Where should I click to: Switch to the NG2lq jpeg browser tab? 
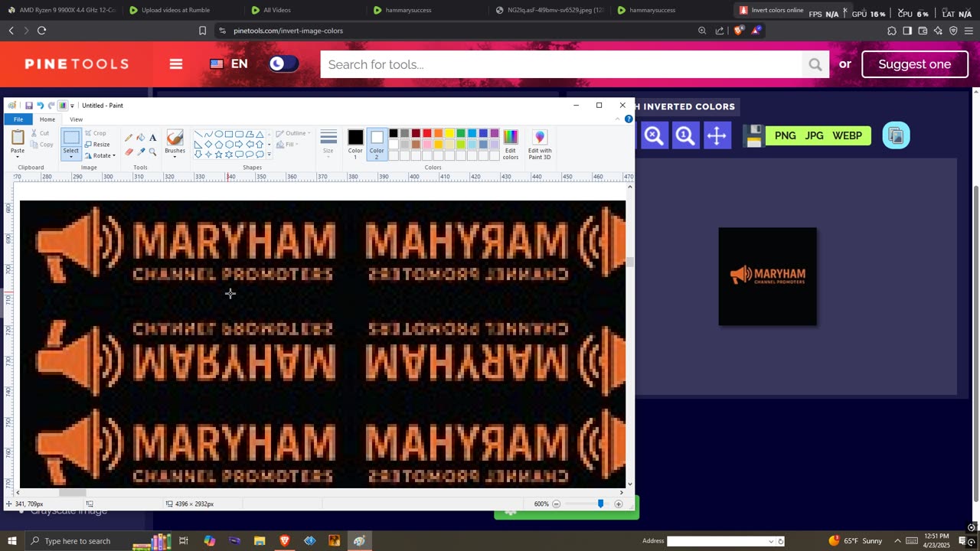point(550,10)
